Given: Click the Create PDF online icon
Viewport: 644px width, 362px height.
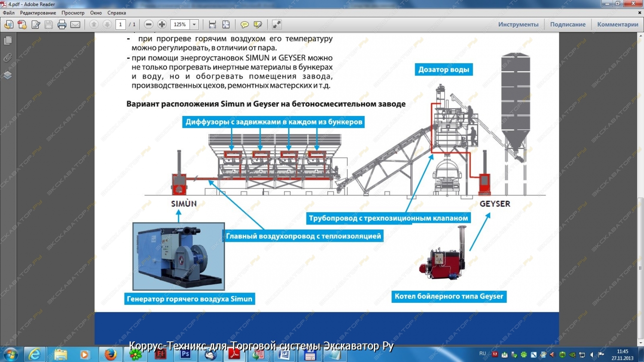Looking at the screenshot, I should coord(22,24).
